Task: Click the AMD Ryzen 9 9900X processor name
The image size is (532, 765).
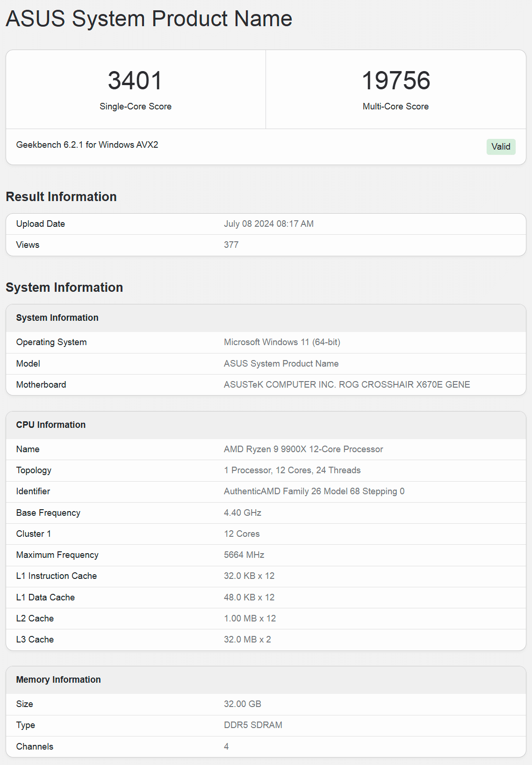Action: tap(303, 449)
